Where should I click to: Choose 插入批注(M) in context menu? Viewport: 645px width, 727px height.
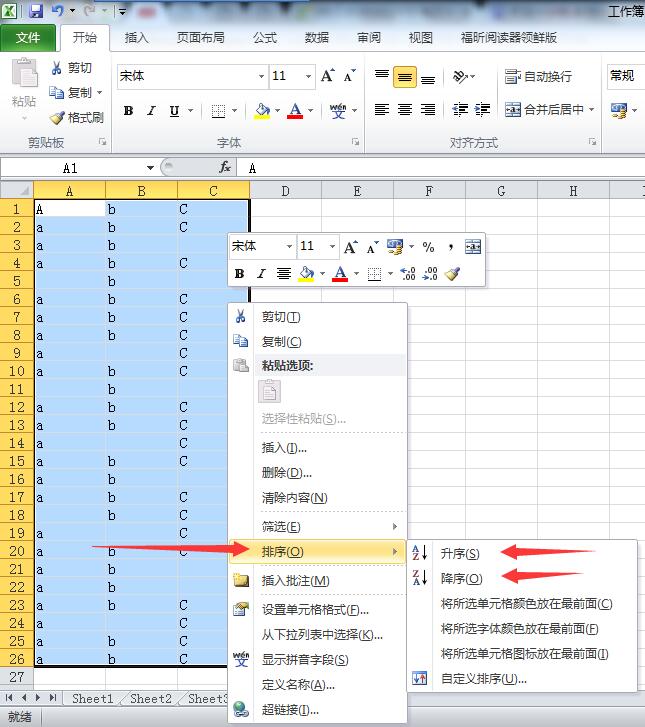tap(318, 581)
